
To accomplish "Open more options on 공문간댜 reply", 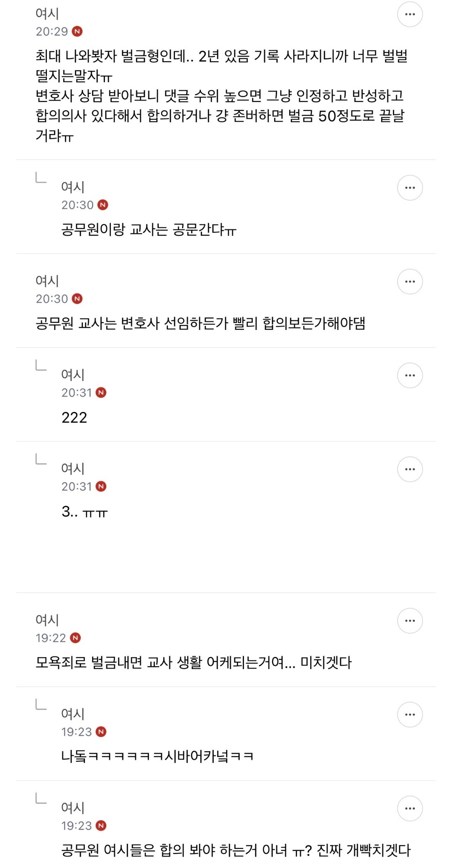I will (x=410, y=188).
